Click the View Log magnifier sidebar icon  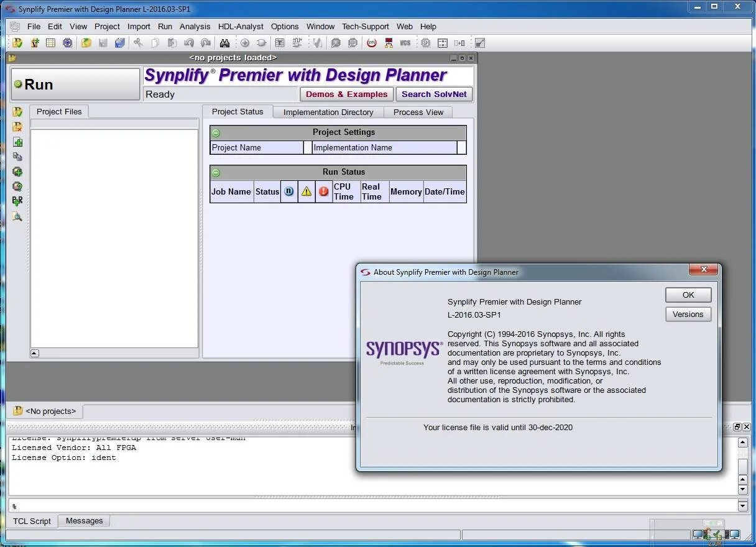coord(17,216)
